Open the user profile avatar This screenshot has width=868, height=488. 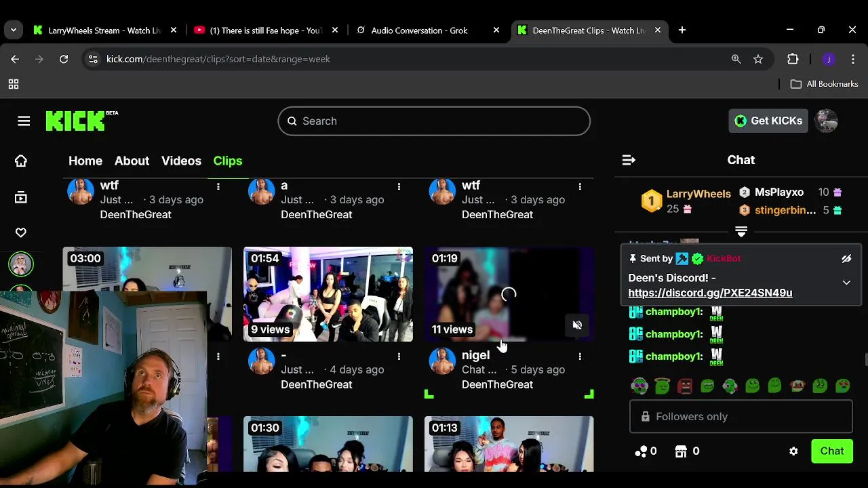(x=826, y=121)
